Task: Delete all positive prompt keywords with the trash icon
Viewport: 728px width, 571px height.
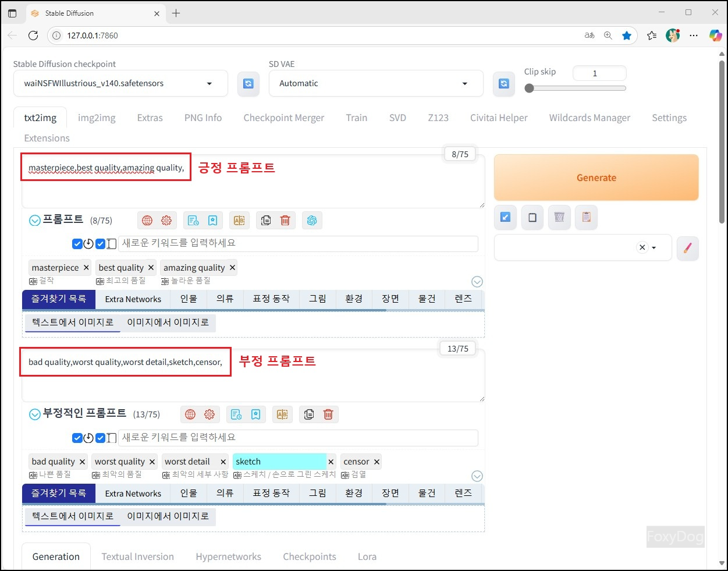Action: (285, 221)
